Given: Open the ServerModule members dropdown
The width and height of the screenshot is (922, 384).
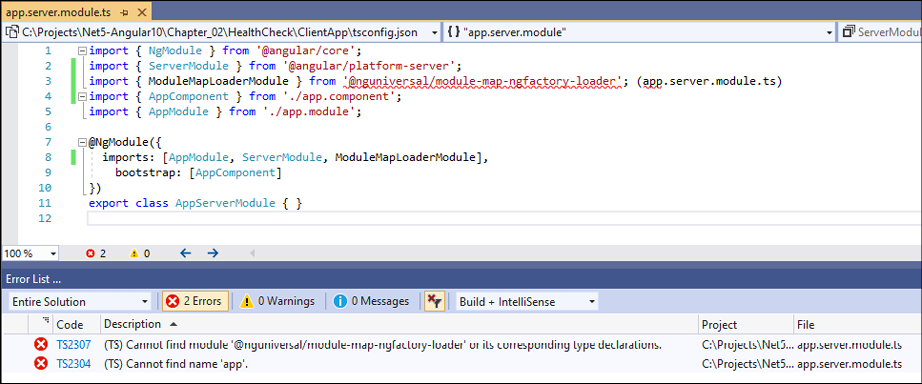Looking at the screenshot, I should click(880, 32).
